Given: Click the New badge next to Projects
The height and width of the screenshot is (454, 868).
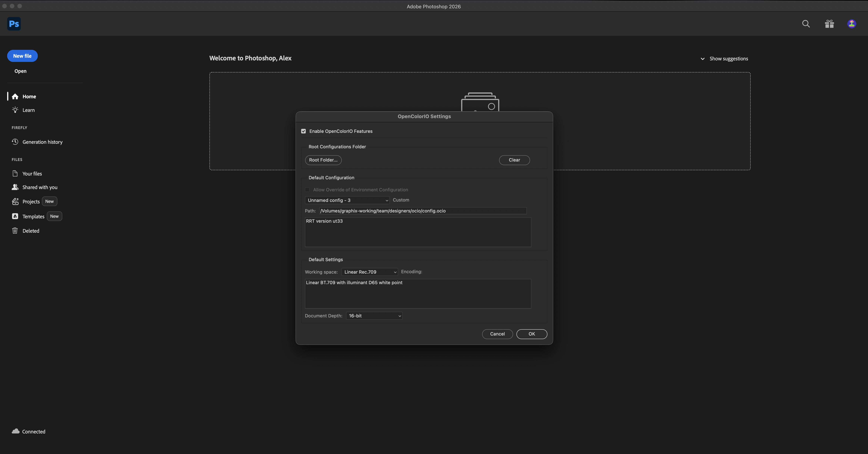Looking at the screenshot, I should [49, 201].
